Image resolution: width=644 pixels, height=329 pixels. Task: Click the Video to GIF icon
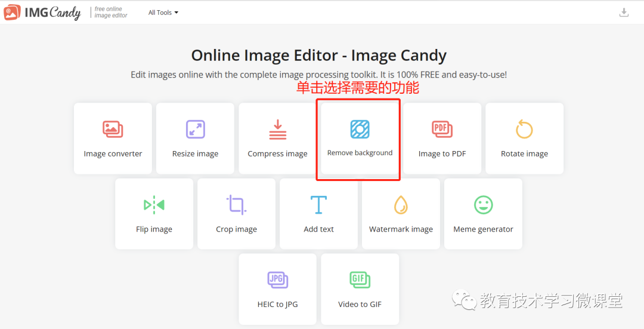[360, 279]
